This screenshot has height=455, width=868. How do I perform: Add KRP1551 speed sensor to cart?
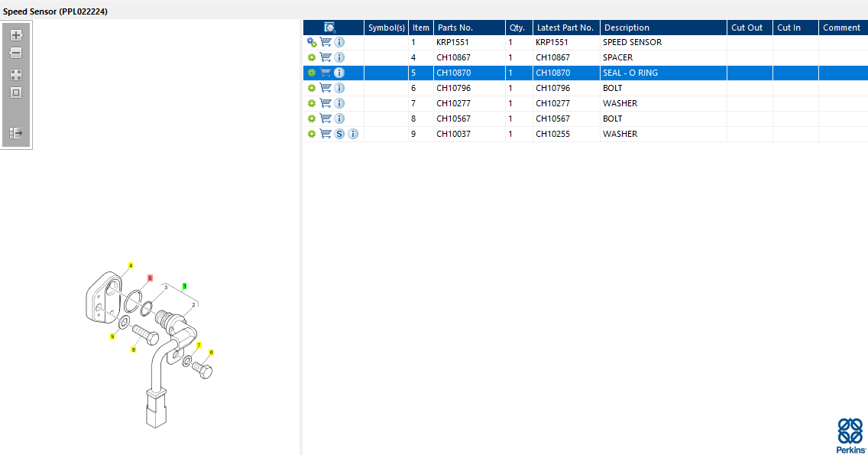(x=325, y=43)
